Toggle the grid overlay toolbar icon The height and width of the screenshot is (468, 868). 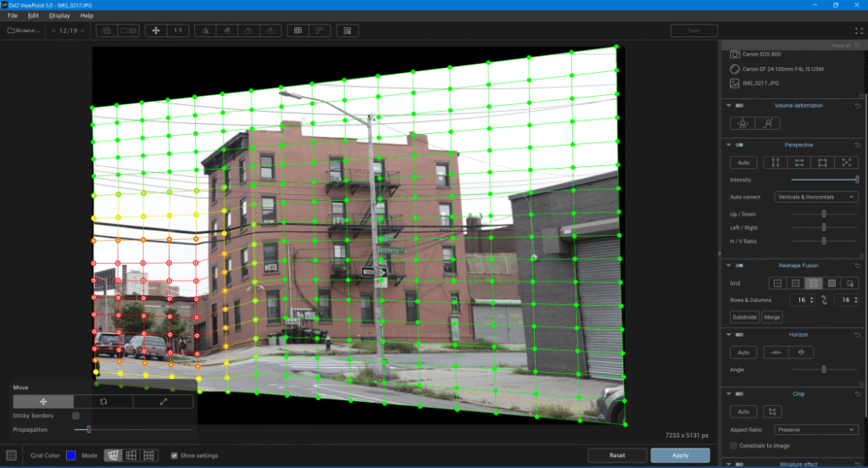[298, 31]
